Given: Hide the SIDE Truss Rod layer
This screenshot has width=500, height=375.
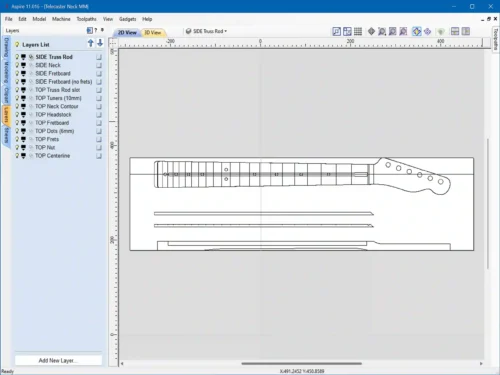Looking at the screenshot, I should 17,57.
